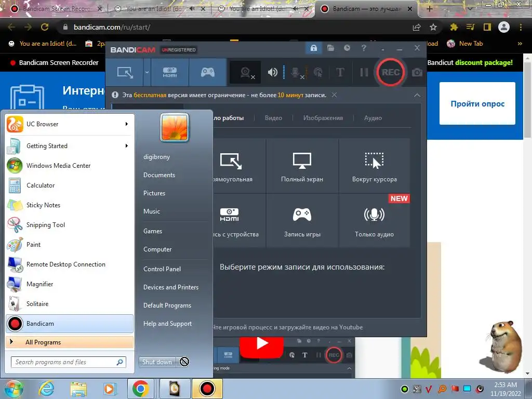Toggle the speaker sound icon in Bandicam

tap(272, 72)
